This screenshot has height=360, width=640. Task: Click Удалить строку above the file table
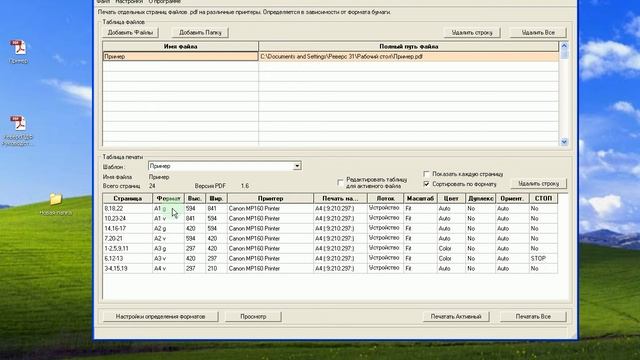tap(472, 32)
